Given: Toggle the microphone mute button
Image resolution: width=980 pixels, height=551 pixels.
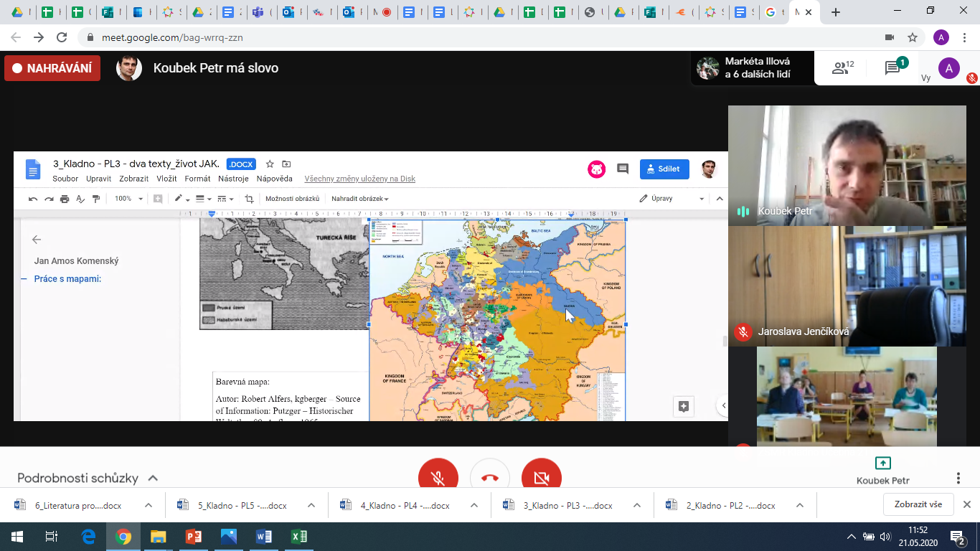Looking at the screenshot, I should pos(438,477).
